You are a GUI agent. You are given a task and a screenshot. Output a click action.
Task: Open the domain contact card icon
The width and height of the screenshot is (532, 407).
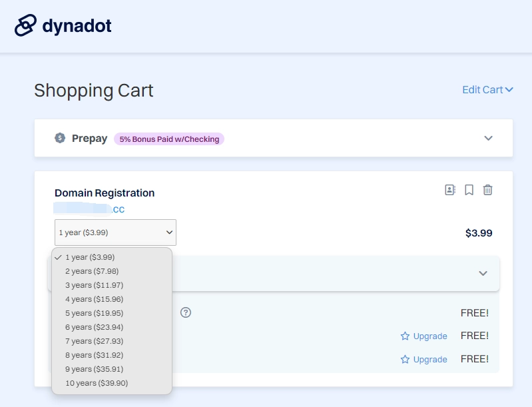coord(450,190)
